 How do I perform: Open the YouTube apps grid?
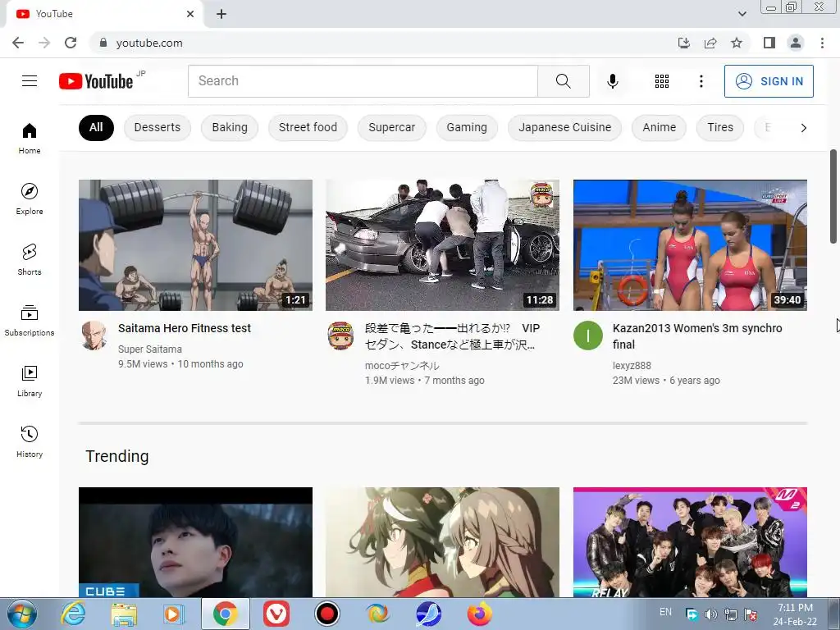tap(662, 81)
